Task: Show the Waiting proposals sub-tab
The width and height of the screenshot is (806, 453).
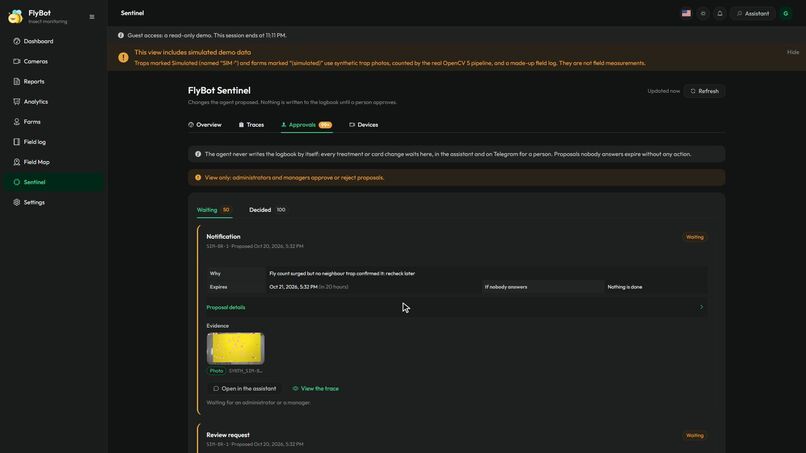Action: pyautogui.click(x=214, y=210)
